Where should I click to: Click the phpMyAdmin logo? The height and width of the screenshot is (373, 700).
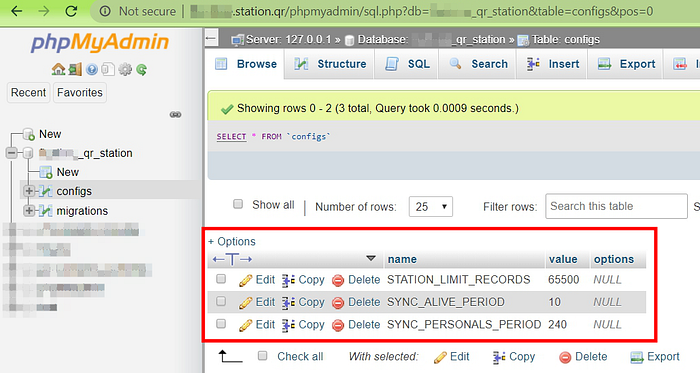point(100,43)
